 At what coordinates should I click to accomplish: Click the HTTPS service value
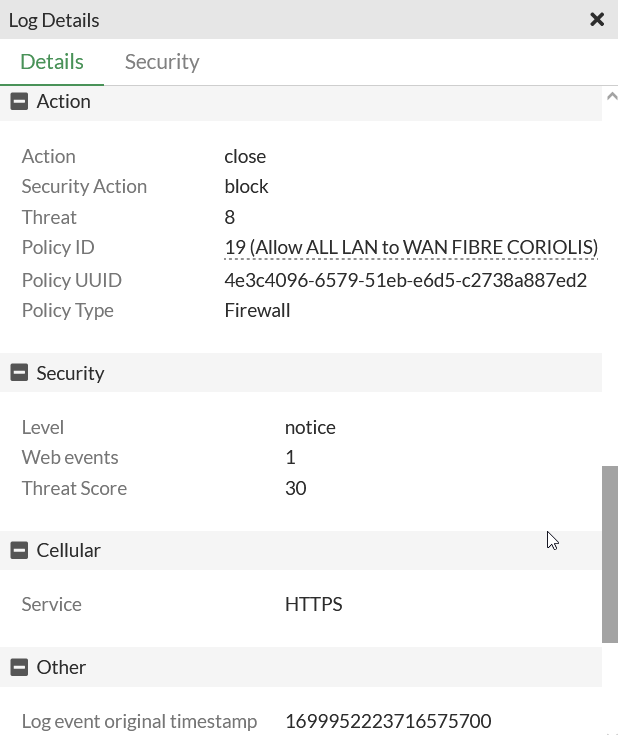click(x=314, y=604)
